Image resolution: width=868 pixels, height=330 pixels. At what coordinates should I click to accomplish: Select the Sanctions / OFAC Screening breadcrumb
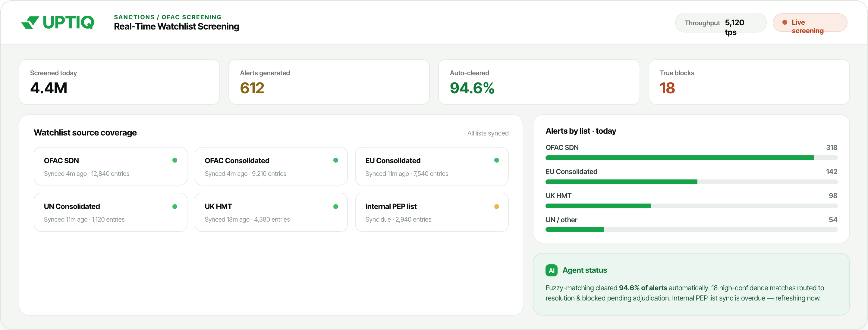[x=168, y=17]
